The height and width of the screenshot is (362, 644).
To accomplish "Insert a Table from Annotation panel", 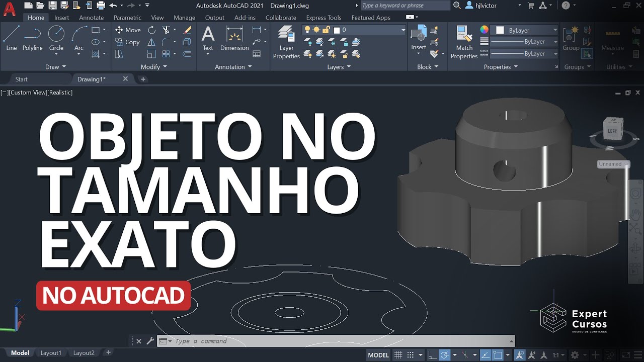I will click(x=257, y=54).
